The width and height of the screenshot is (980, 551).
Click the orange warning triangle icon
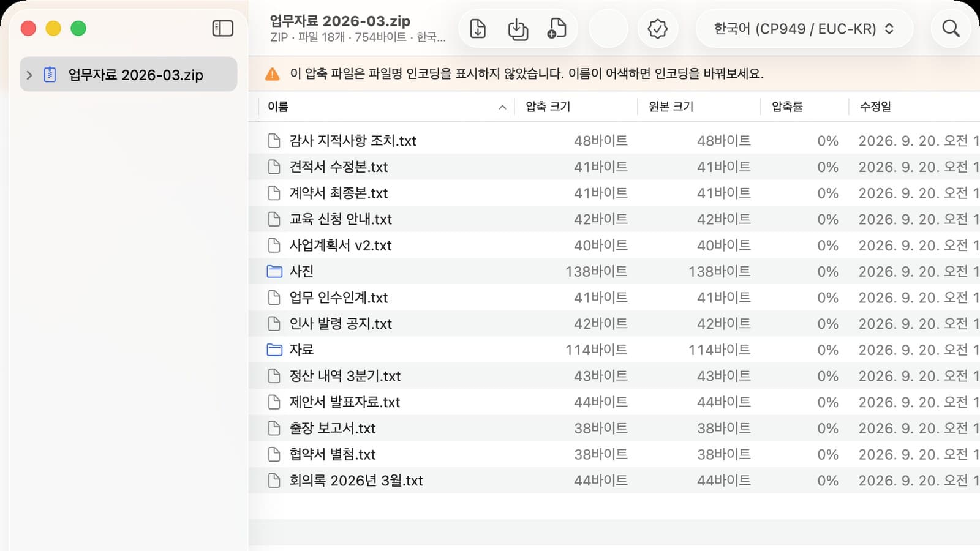click(272, 74)
